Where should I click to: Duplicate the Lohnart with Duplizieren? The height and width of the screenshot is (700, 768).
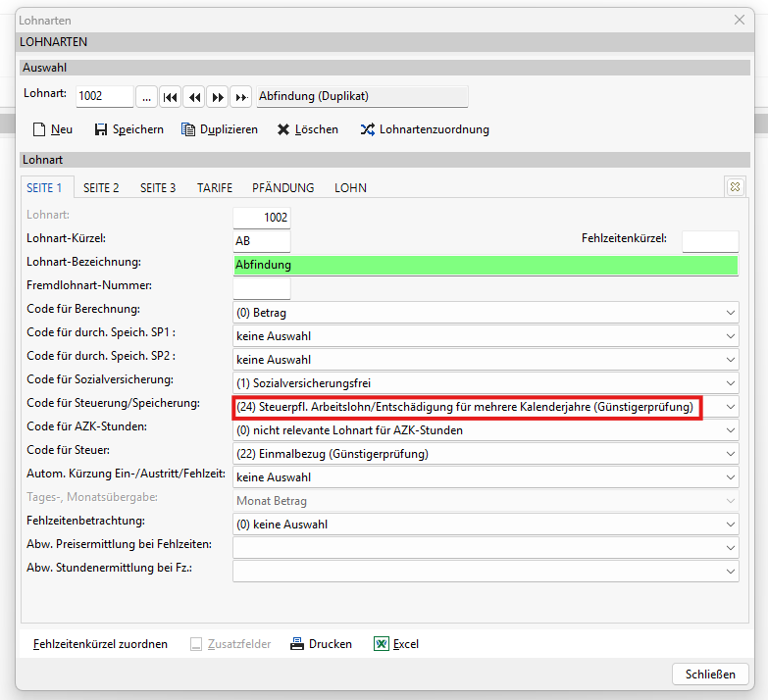(x=220, y=129)
